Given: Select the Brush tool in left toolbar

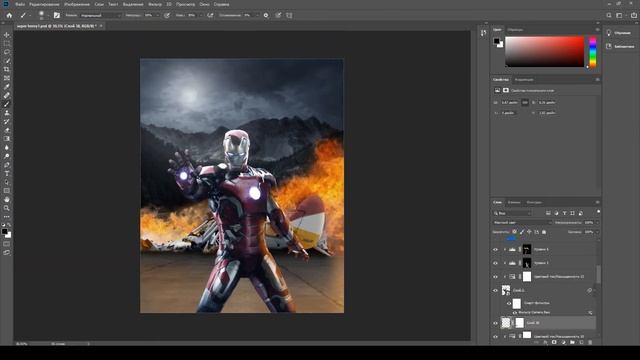Looking at the screenshot, I should (7, 104).
